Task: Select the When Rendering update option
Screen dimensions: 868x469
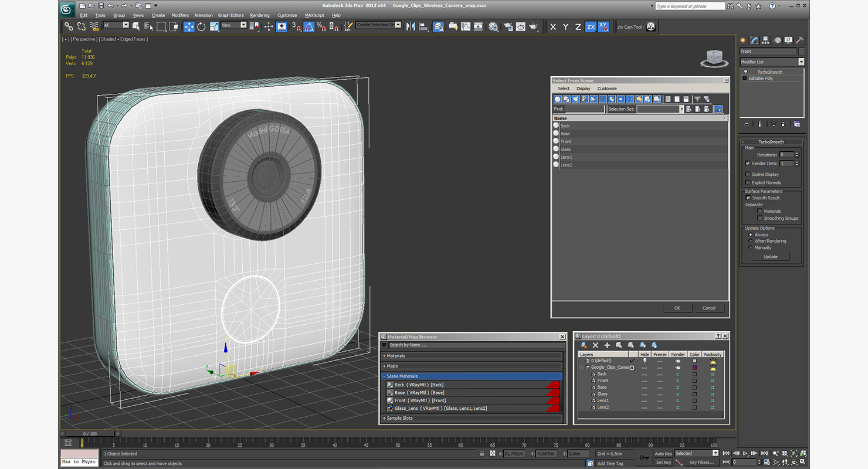Action: 750,241
